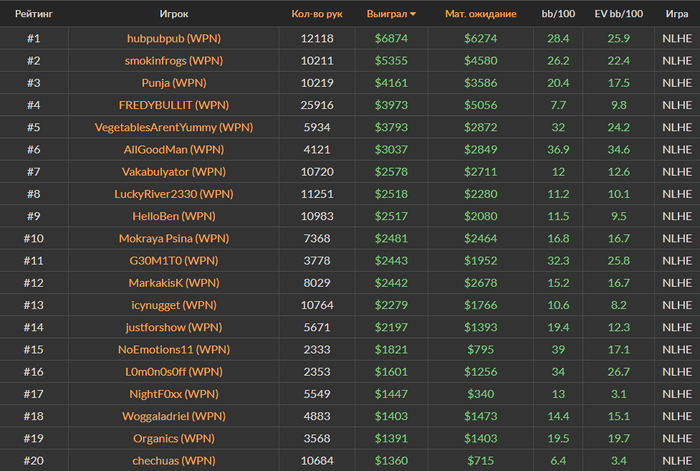The width and height of the screenshot is (700, 471).
Task: View VegetablesArentYummy (WPN) stats
Action: click(x=174, y=127)
